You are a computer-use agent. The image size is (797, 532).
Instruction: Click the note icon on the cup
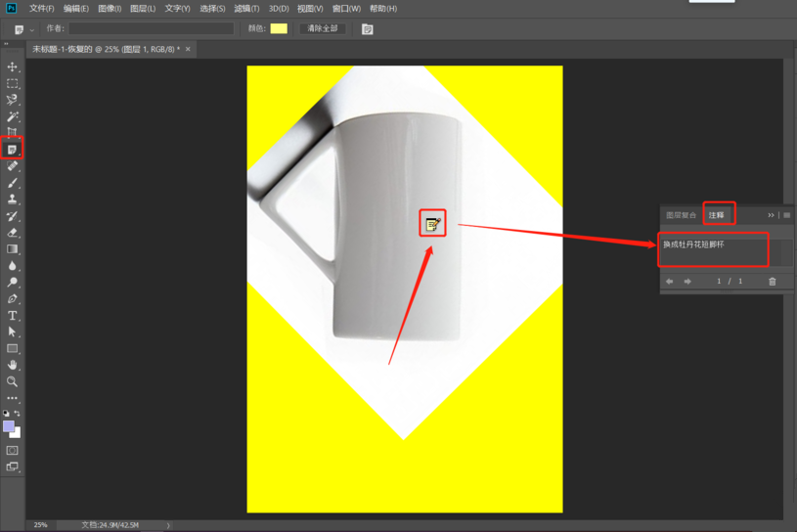432,224
